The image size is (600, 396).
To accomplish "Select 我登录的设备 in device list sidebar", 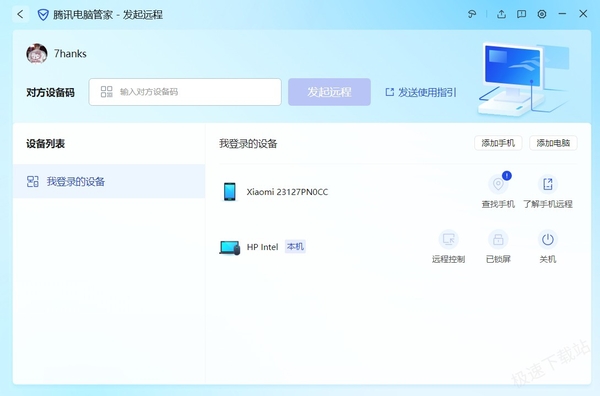I will [109, 181].
